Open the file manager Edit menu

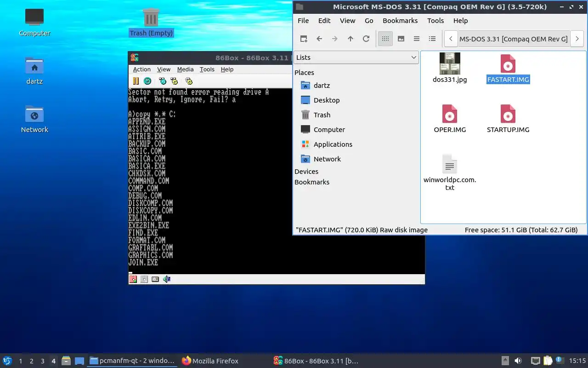(x=324, y=20)
